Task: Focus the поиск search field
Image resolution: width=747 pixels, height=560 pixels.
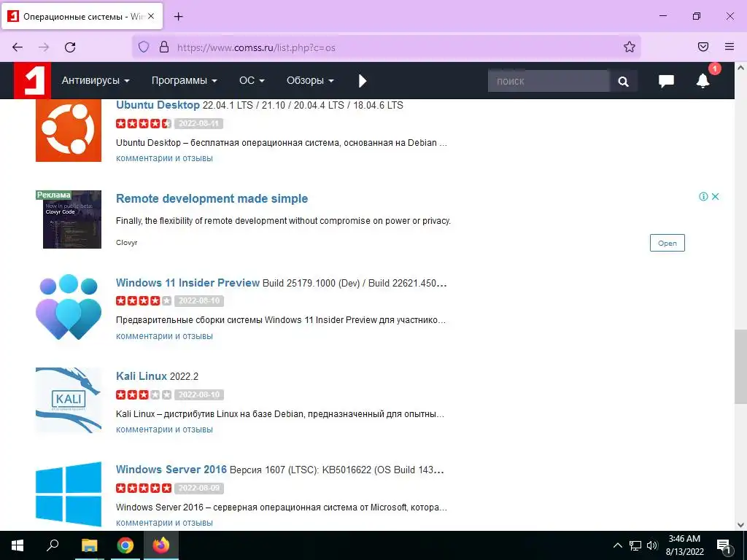Action: (x=549, y=81)
